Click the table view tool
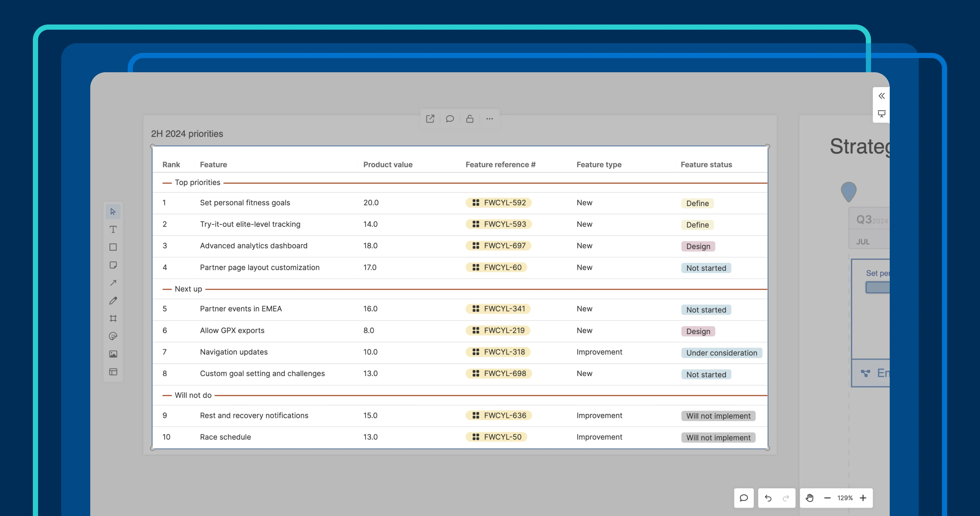Viewport: 980px width, 516px height. pos(113,372)
